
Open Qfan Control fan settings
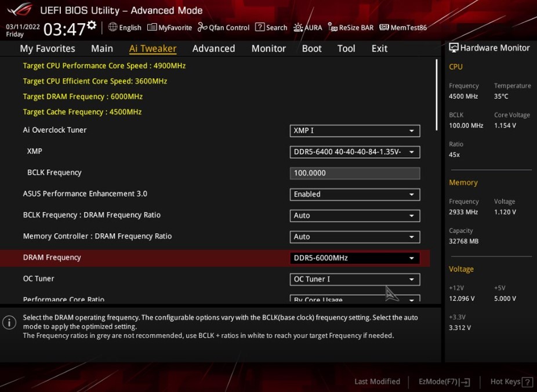(x=224, y=27)
